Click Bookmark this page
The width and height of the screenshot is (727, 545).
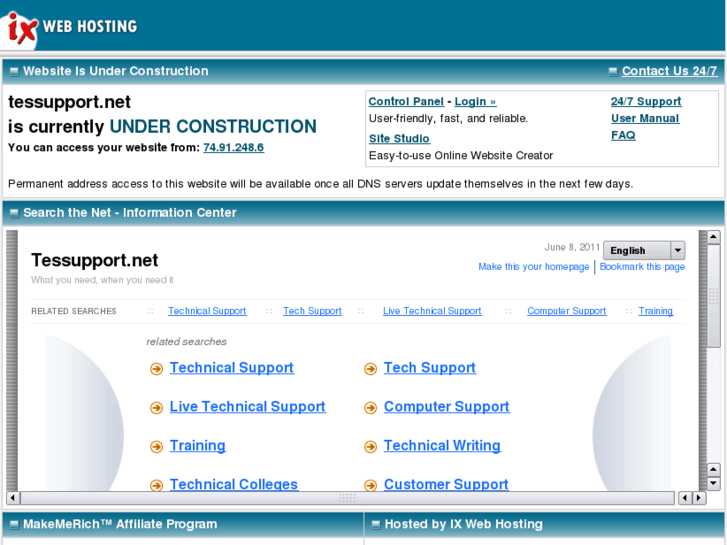[642, 267]
